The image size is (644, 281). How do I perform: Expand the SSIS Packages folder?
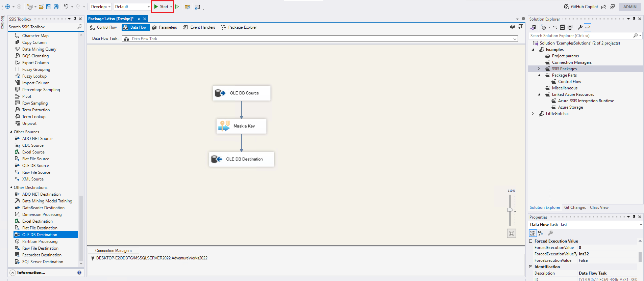tap(539, 69)
